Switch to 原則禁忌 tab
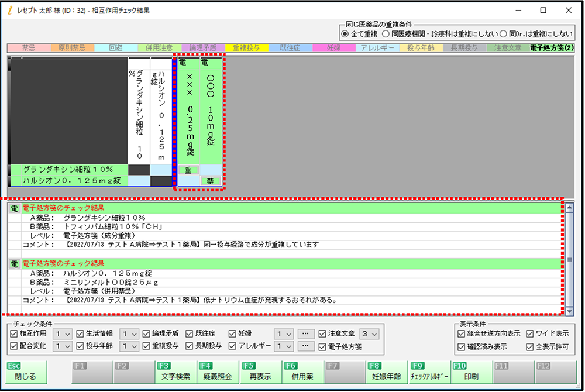 tap(73, 48)
